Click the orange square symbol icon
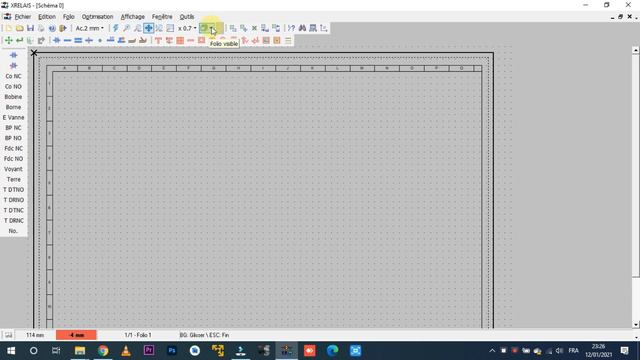640x360 pixels. [x=277, y=40]
